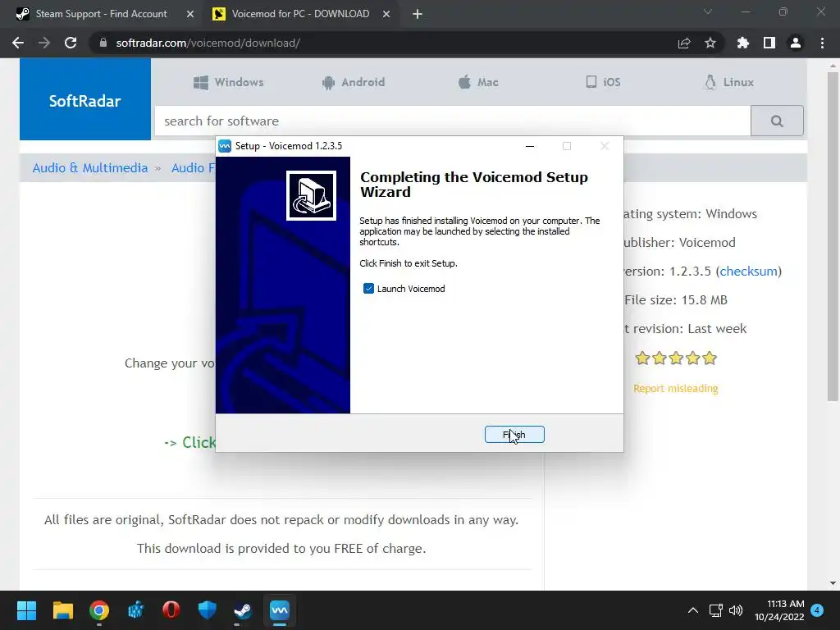Open the Linux software category
The image size is (840, 630).
(729, 82)
